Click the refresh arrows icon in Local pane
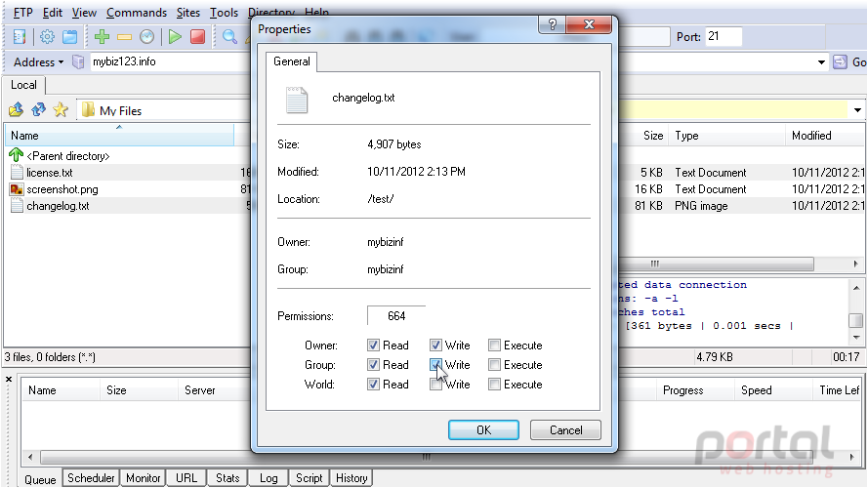The image size is (868, 488). click(x=38, y=110)
